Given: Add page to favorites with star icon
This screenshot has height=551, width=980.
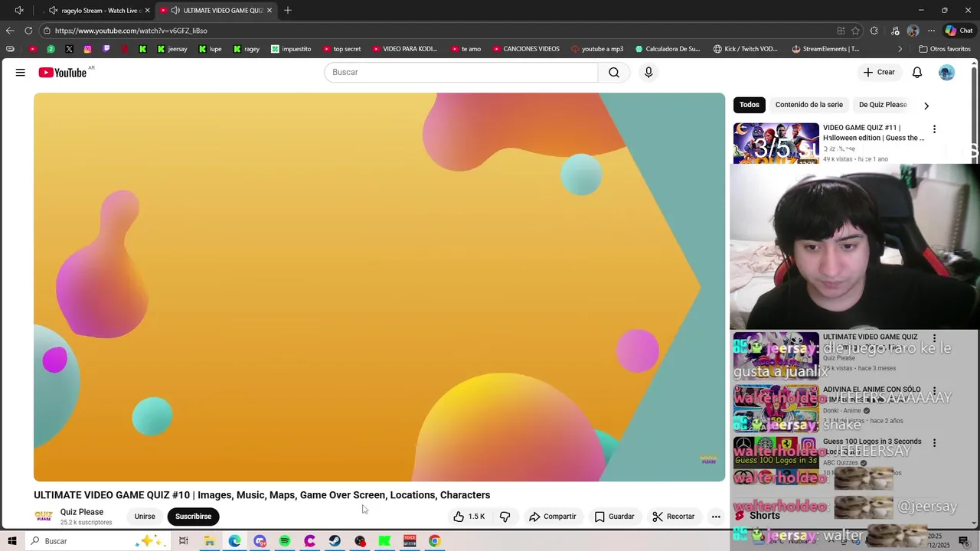Looking at the screenshot, I should 856,31.
